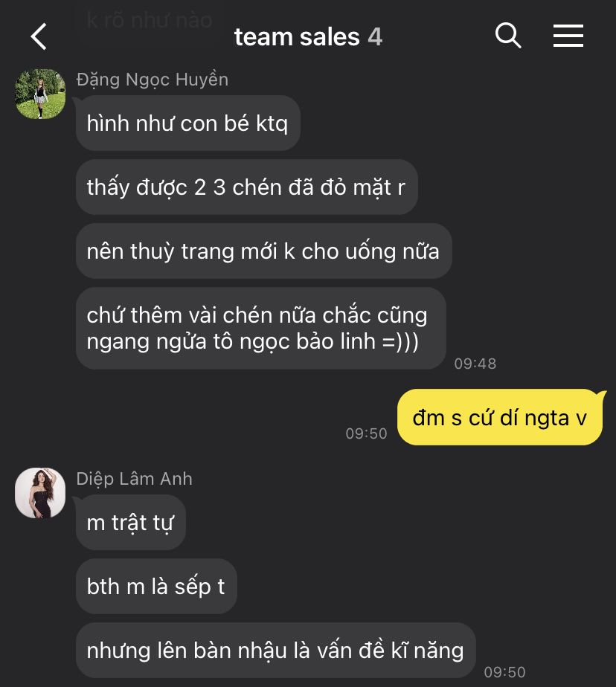616x687 pixels.
Task: Select message 'thấy được 2 3 chén đã đỏ mặt r'
Action: (x=246, y=187)
